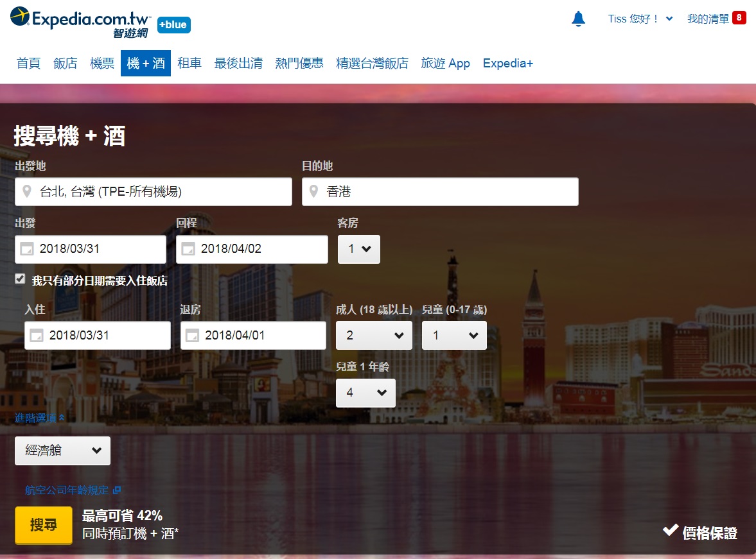Open the 客房 room count dropdown
The height and width of the screenshot is (559, 756).
point(359,249)
